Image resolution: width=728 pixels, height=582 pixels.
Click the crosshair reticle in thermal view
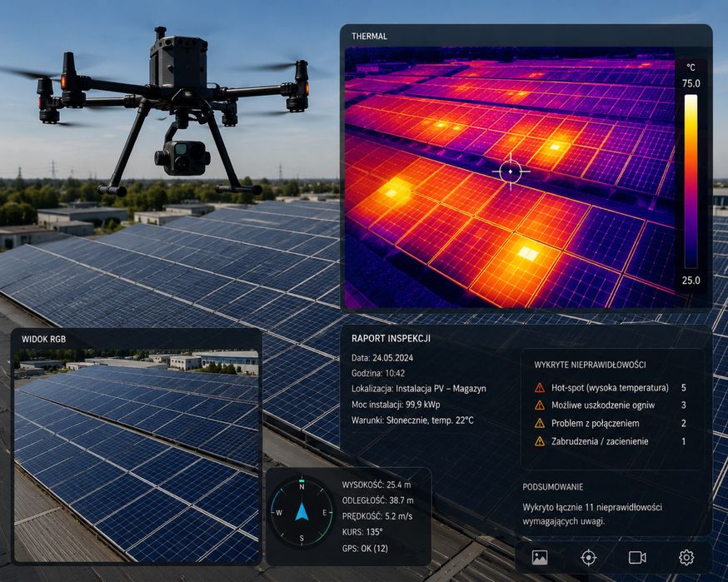[x=511, y=172]
